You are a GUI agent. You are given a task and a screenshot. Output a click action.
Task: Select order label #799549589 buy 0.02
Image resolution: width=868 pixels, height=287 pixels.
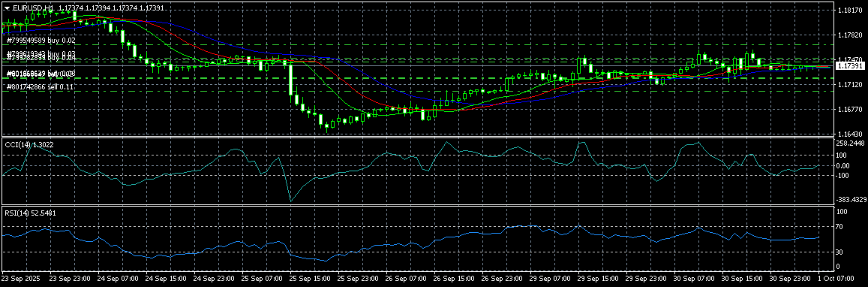[41, 41]
